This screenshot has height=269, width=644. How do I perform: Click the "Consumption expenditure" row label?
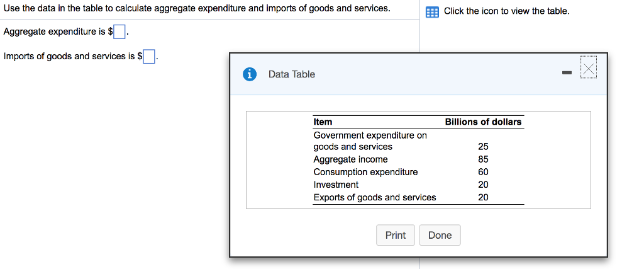click(x=365, y=172)
